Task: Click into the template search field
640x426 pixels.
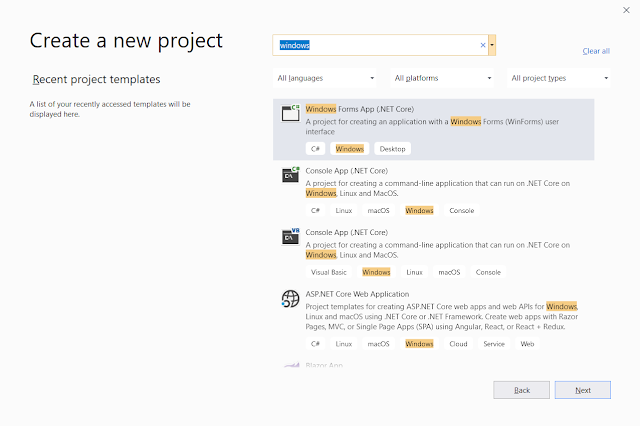Action: (380, 45)
